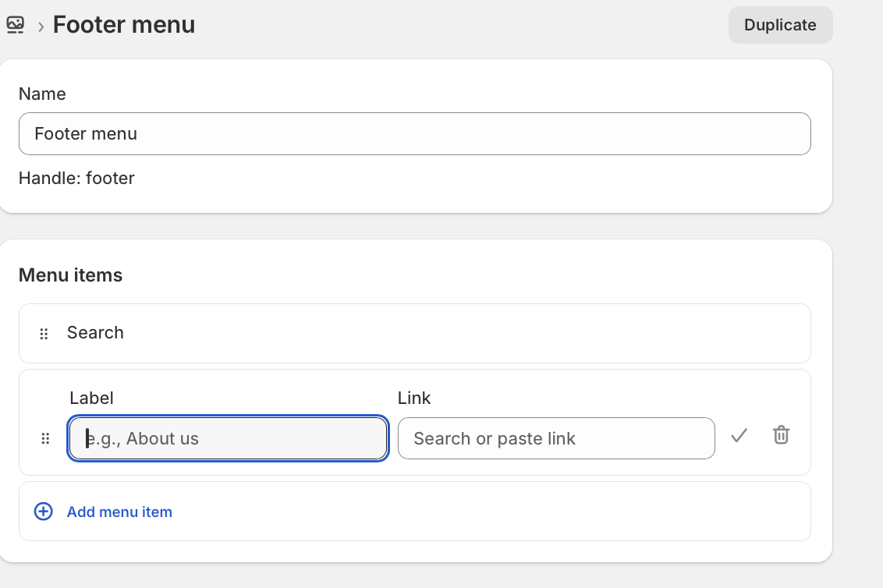This screenshot has width=883, height=588.
Task: Click the "Handle: footer" text
Action: [x=76, y=179]
